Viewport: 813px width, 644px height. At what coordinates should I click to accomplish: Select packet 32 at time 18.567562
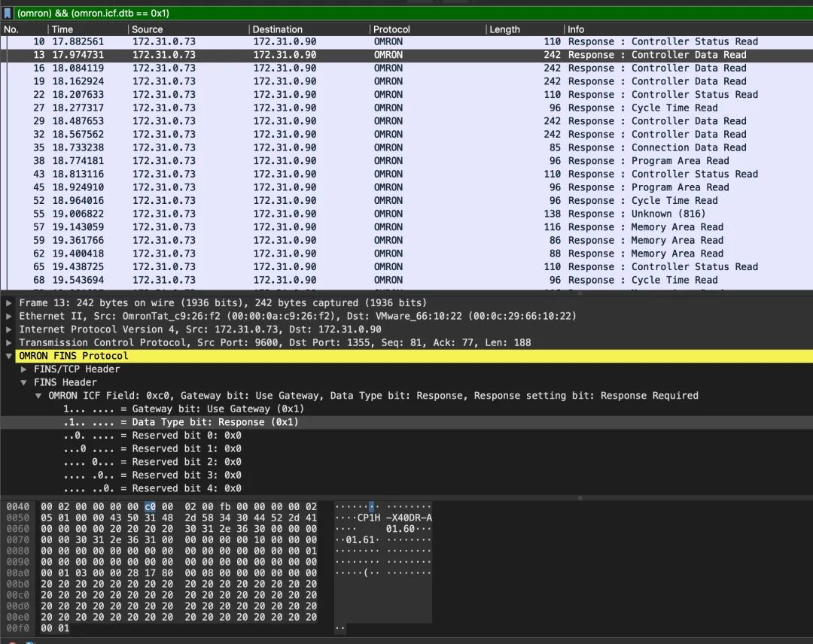tap(406, 134)
